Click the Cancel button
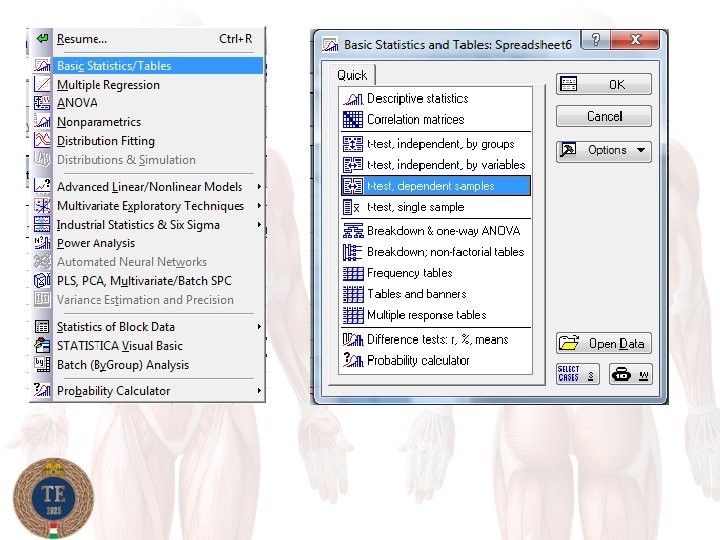This screenshot has height=540, width=720. click(604, 116)
